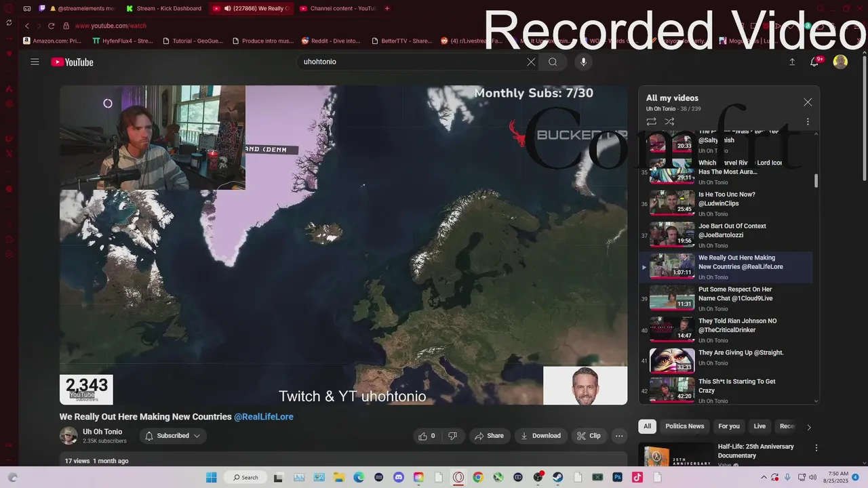
Task: Open the Twitch pinned tab
Action: tap(42, 8)
